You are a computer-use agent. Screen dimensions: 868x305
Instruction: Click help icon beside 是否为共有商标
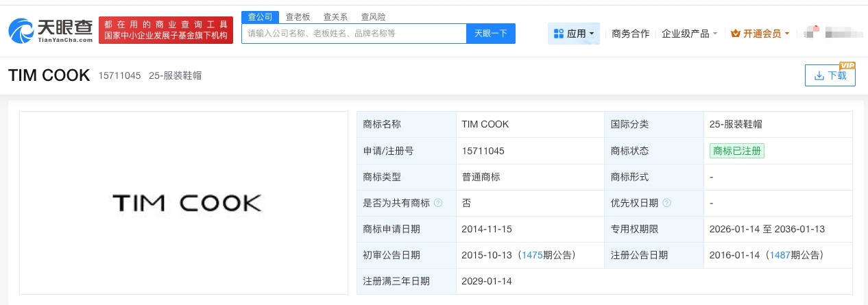[x=438, y=203]
